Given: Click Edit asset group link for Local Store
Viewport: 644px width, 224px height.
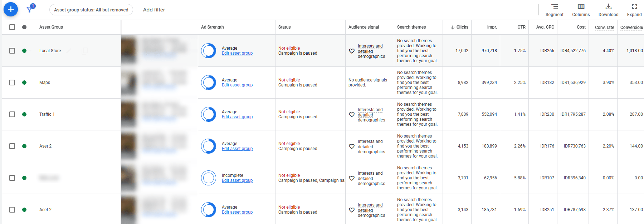Looking at the screenshot, I should coord(237,53).
